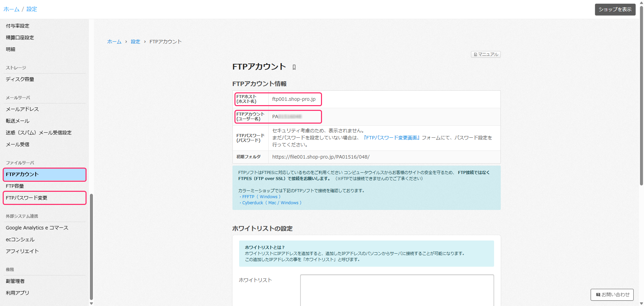This screenshot has height=306, width=644.
Task: Open the FFFTP (Windows) link
Action: tap(261, 197)
